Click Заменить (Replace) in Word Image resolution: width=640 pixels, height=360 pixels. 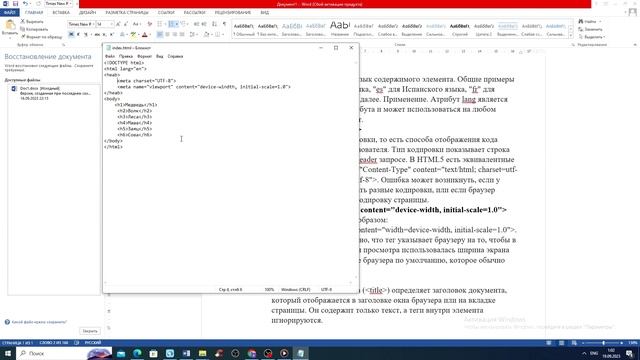click(591, 29)
